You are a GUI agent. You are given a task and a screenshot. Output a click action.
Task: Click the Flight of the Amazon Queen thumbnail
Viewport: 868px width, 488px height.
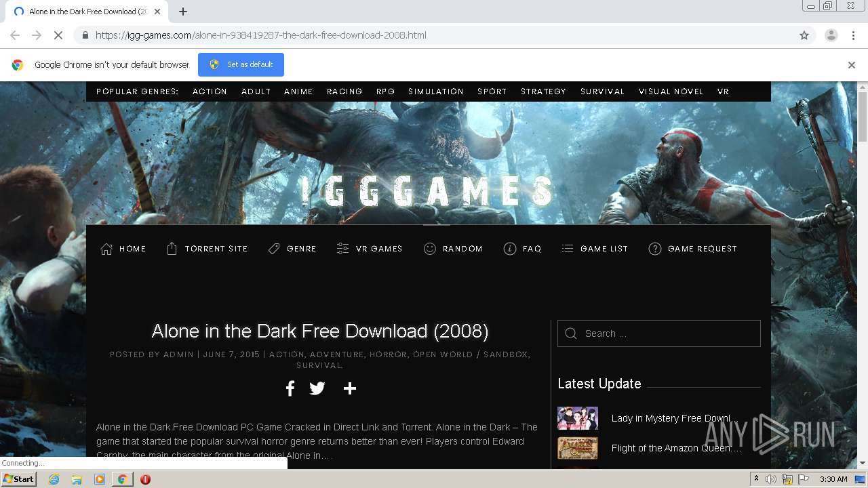coord(578,448)
